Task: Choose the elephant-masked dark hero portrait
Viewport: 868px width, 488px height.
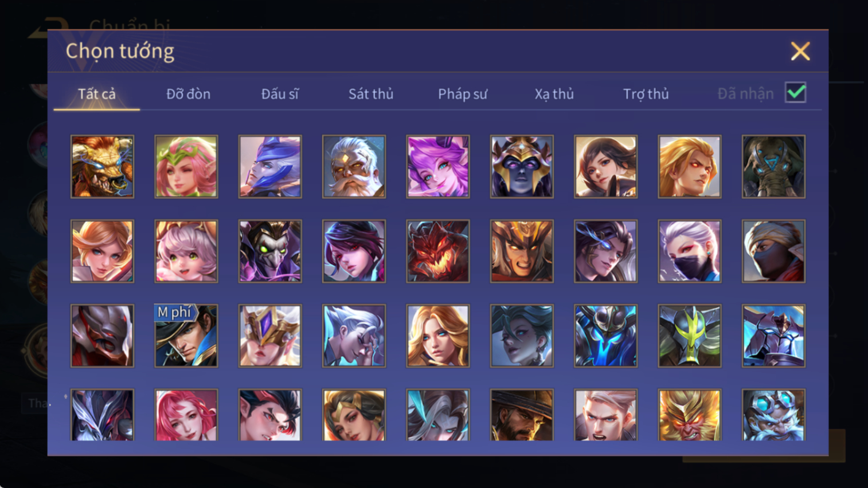Action: click(x=773, y=167)
